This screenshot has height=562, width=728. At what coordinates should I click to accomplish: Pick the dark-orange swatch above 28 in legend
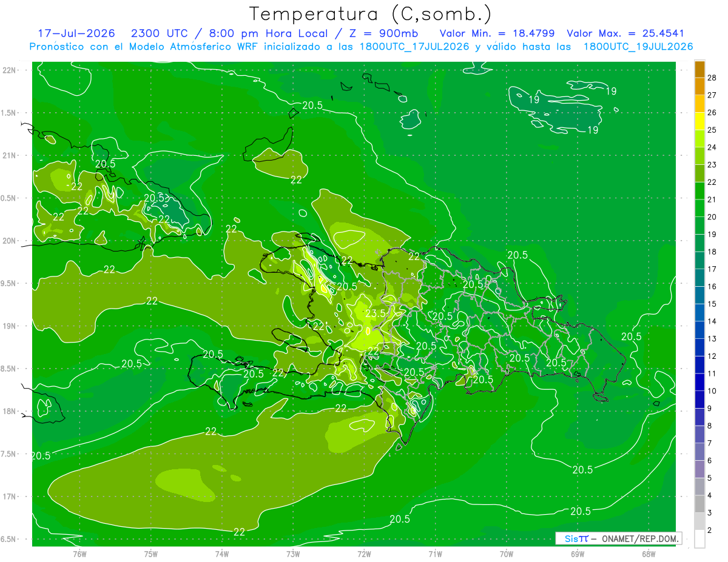[699, 69]
